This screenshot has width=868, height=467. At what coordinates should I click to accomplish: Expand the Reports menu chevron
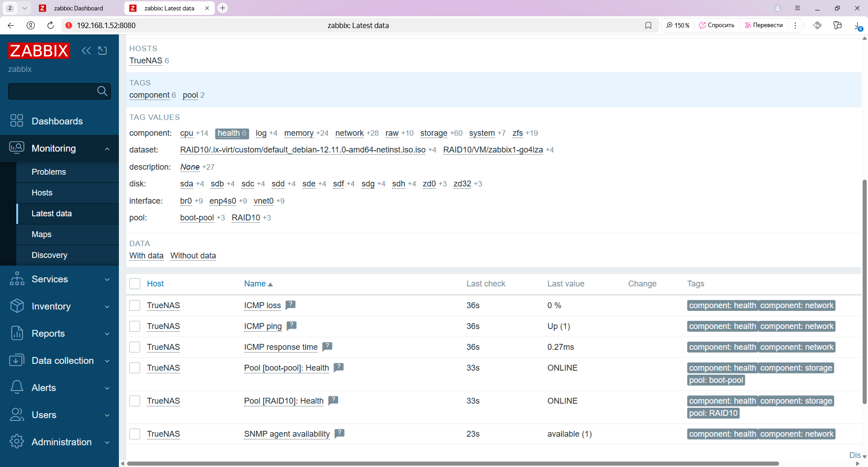point(107,334)
